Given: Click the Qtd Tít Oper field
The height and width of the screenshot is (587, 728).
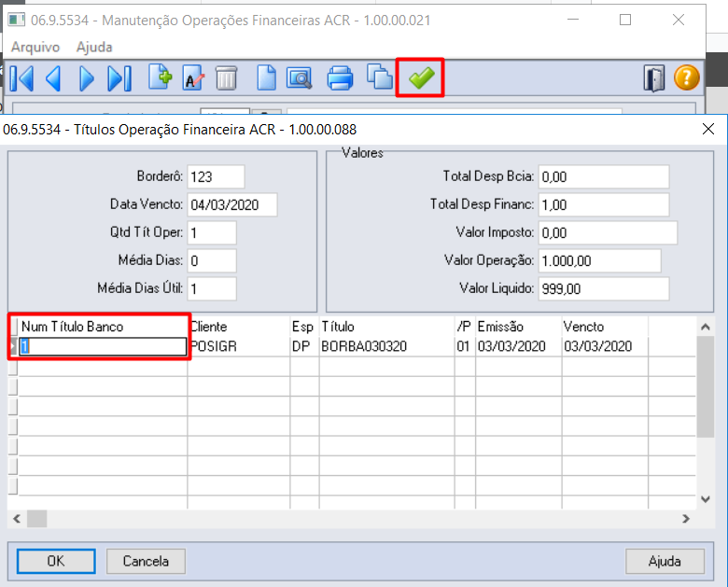Looking at the screenshot, I should pos(212,232).
